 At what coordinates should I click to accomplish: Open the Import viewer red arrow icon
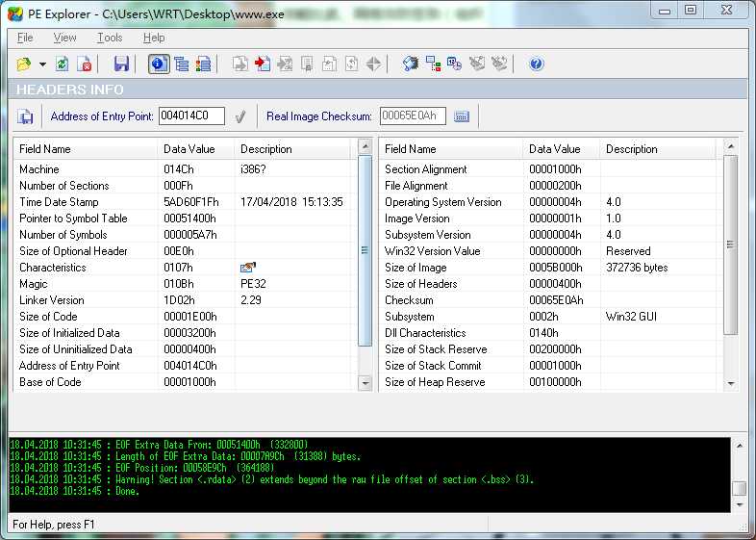[x=263, y=64]
